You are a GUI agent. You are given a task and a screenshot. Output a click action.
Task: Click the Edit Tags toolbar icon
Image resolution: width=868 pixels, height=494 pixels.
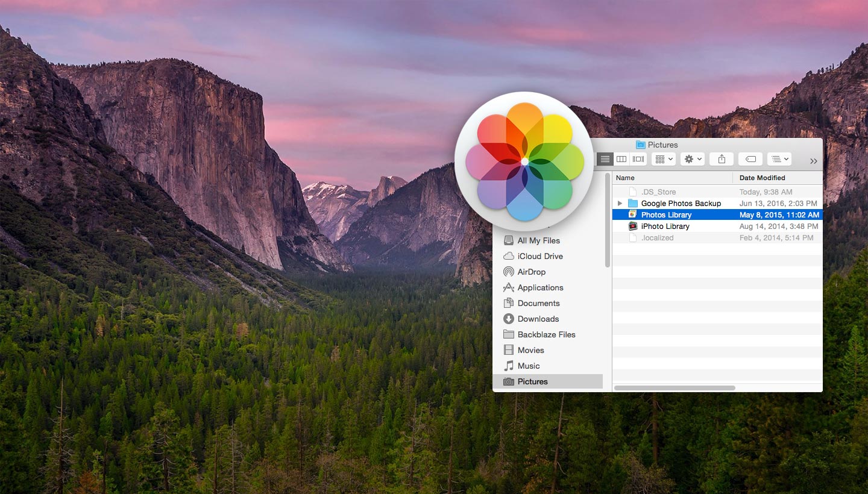point(750,159)
